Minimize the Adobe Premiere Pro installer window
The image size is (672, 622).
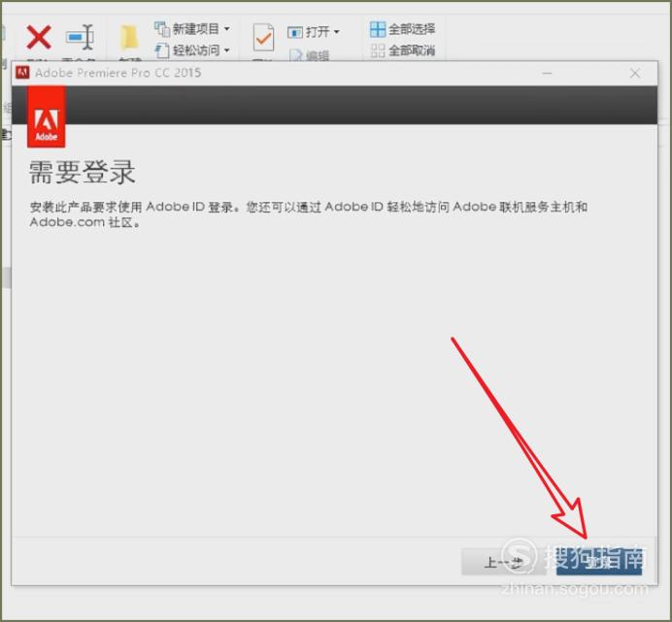547,73
